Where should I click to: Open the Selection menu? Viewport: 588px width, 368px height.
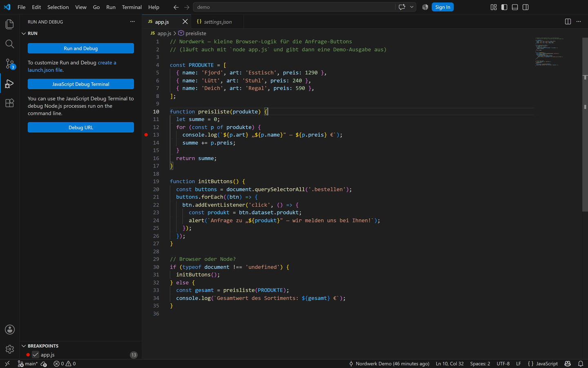[58, 7]
